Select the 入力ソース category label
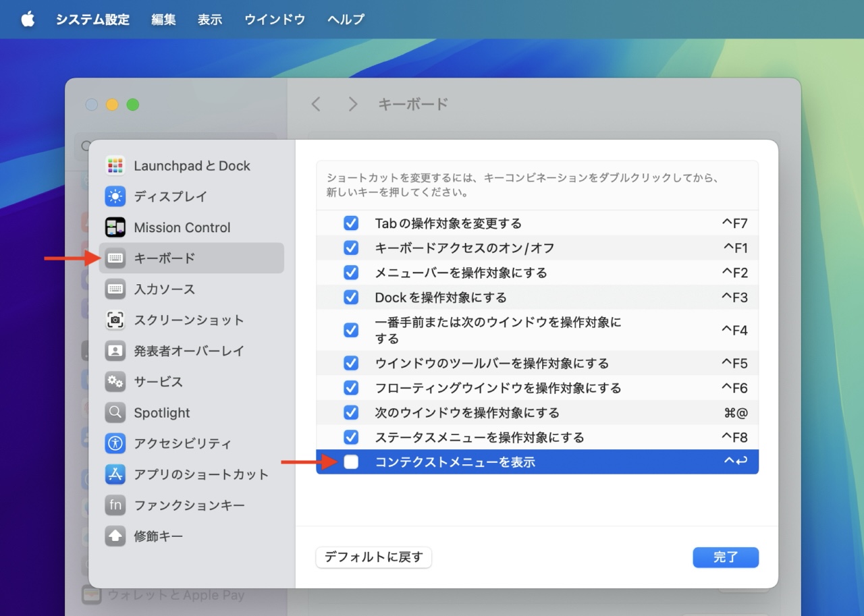The height and width of the screenshot is (616, 864). (x=164, y=289)
